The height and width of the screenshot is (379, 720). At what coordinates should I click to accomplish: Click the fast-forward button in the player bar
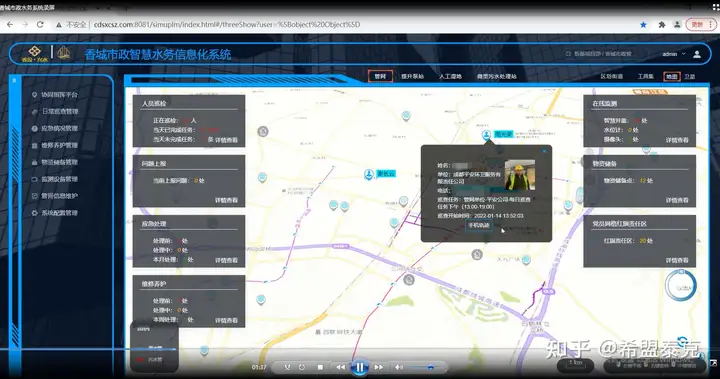pyautogui.click(x=379, y=367)
